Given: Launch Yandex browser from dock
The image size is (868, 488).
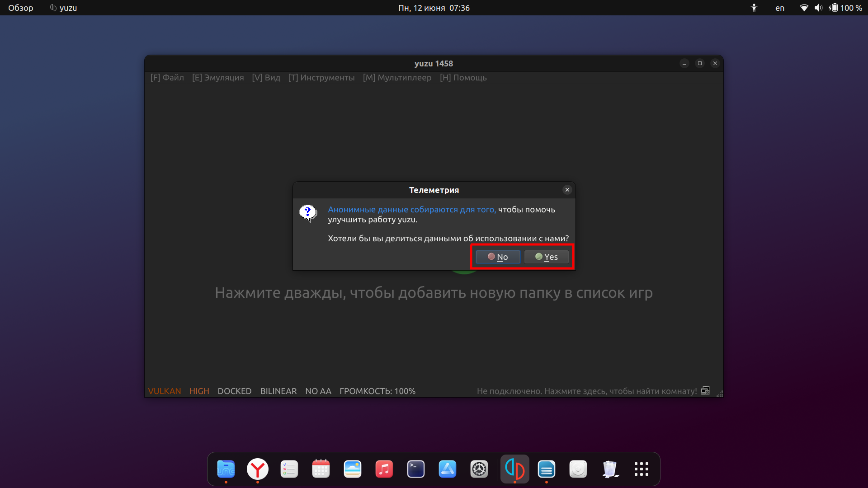Looking at the screenshot, I should [x=258, y=469].
